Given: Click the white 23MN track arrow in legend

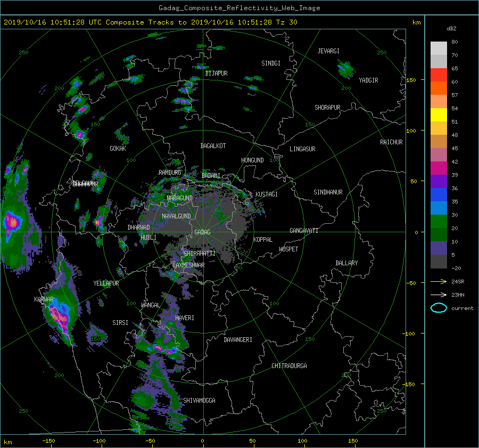Looking at the screenshot, I should pos(439,295).
